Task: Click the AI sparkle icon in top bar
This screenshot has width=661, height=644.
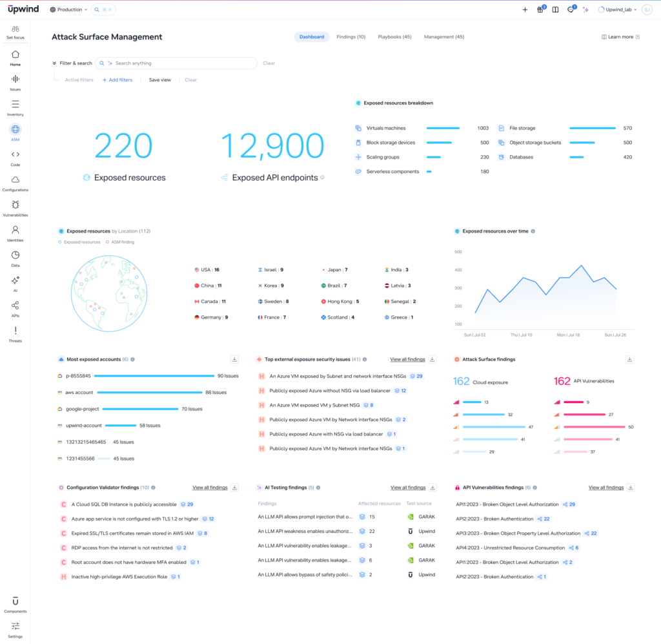Action: tap(585, 10)
